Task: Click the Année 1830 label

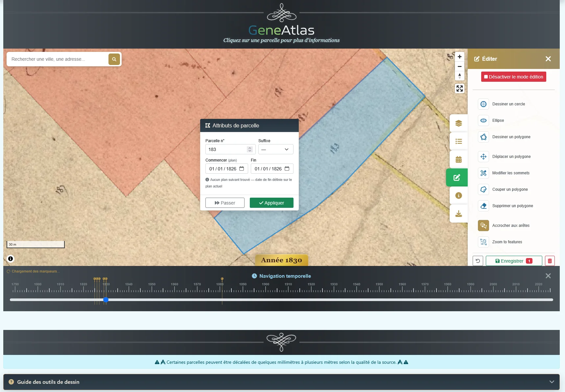Action: 282,260
